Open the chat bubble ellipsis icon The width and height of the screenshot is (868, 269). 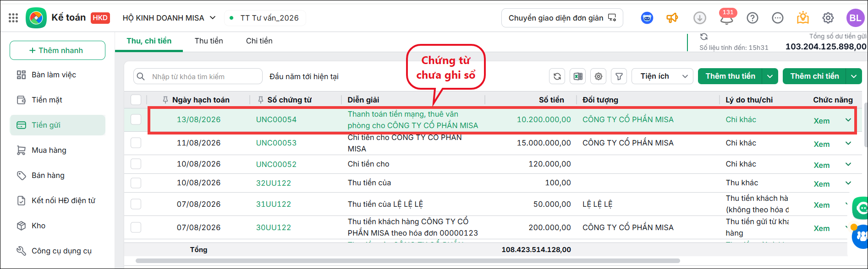777,18
